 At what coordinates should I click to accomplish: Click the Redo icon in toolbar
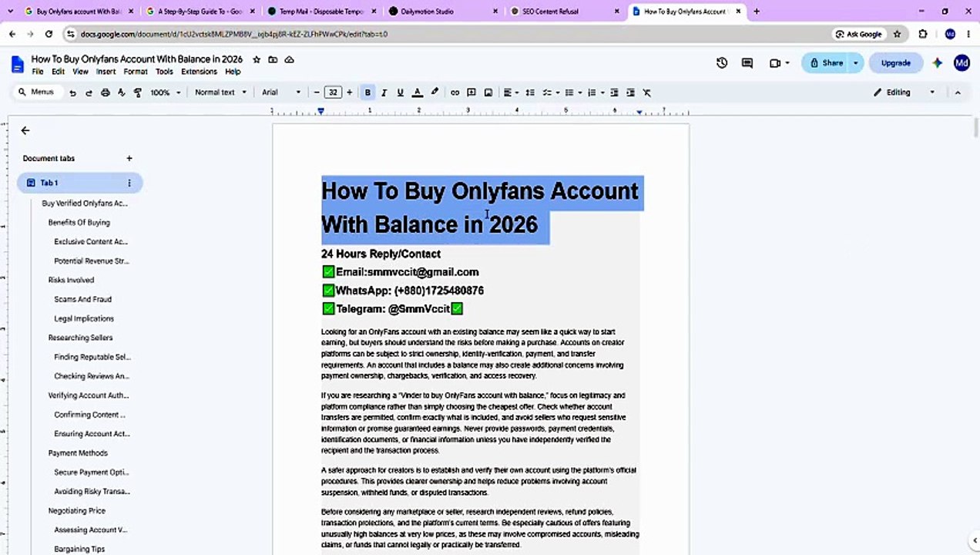click(x=89, y=92)
